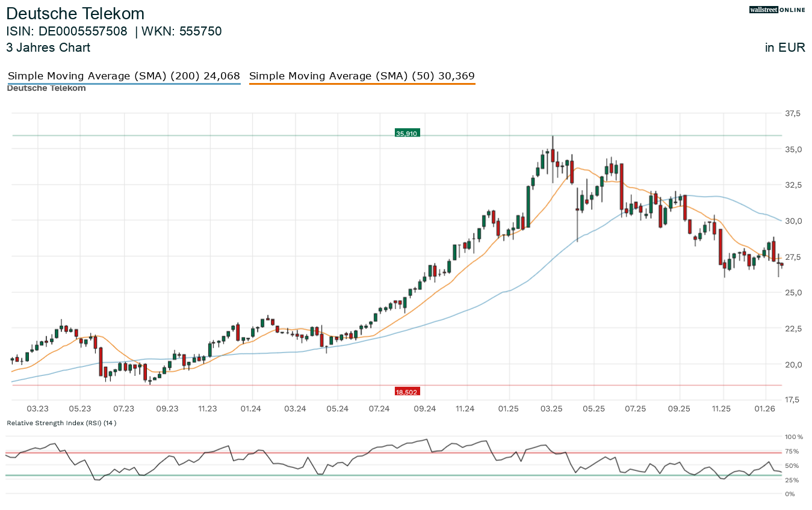Click the wallstreet ONLINE logo
The image size is (812, 510).
point(777,10)
